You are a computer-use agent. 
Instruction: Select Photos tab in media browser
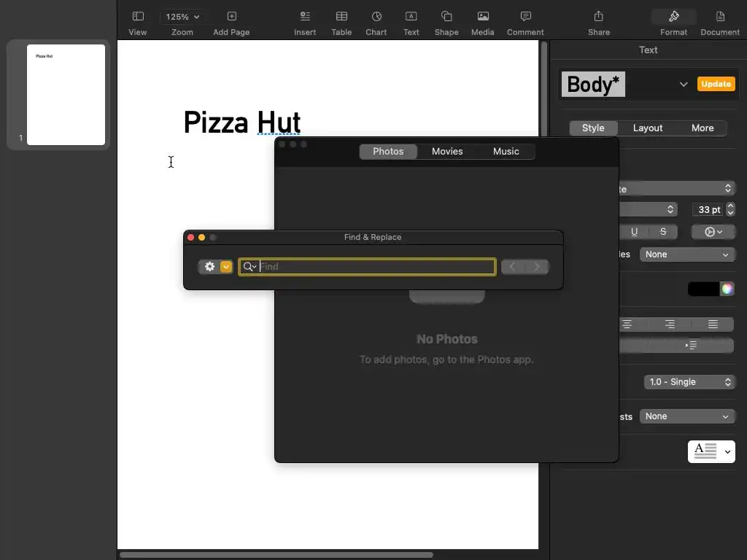tap(388, 152)
